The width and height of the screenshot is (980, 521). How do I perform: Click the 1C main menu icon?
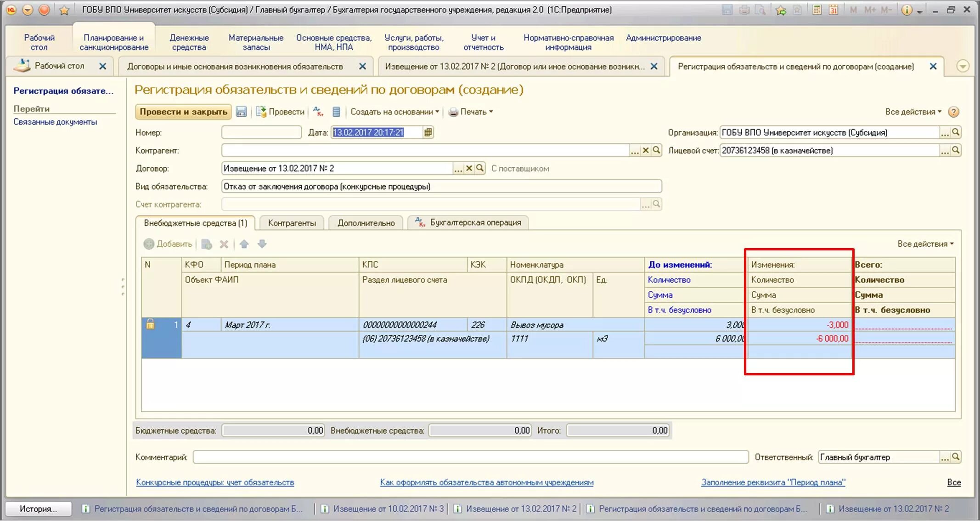click(11, 10)
